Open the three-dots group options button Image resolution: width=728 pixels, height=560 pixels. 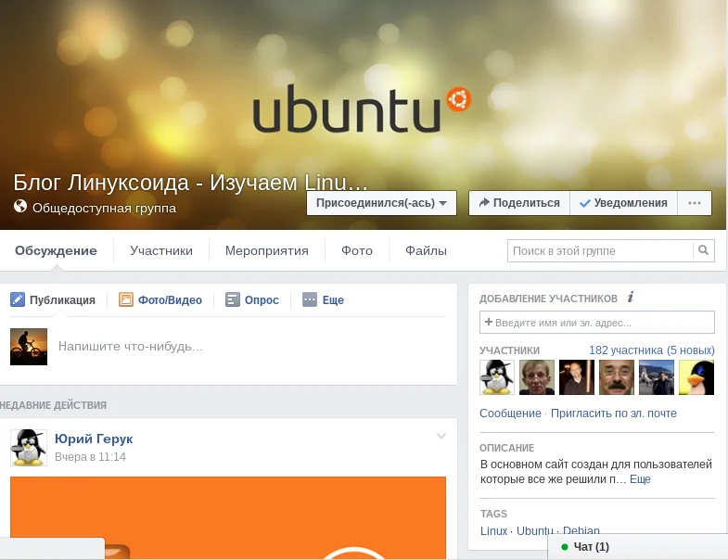point(695,203)
